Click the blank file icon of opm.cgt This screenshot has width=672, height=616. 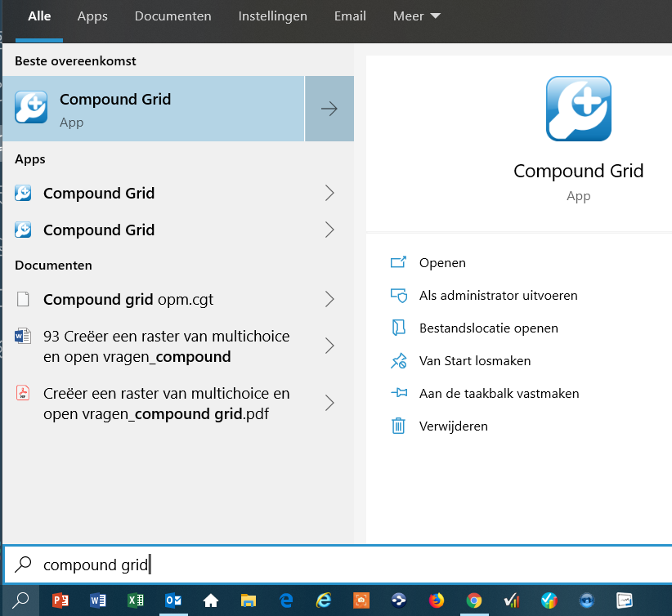[x=23, y=299]
